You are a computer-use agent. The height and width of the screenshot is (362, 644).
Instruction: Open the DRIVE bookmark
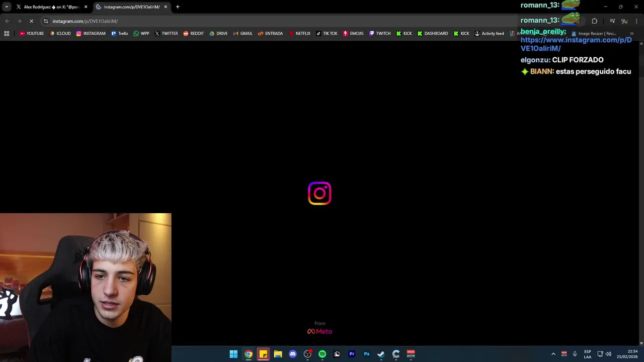point(218,33)
